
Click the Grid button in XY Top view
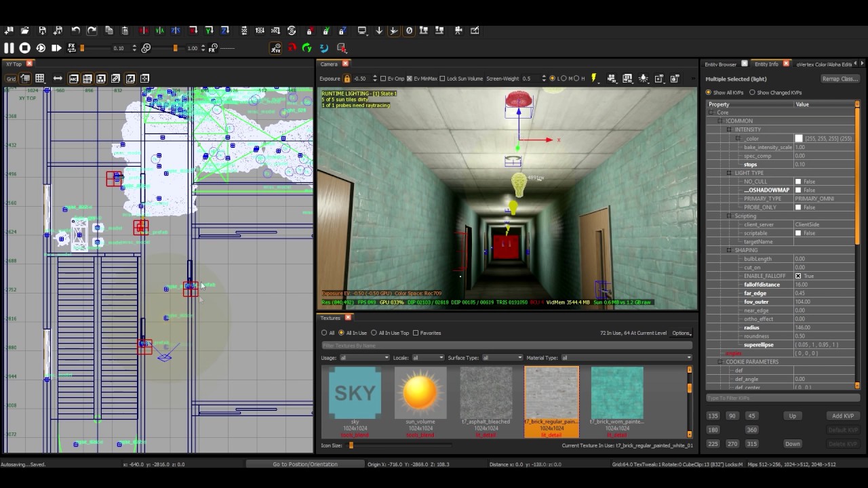(11, 79)
